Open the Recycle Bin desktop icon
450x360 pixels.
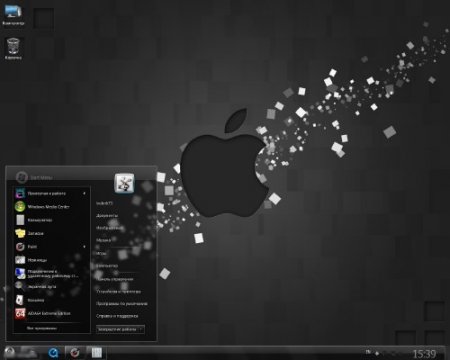pos(13,48)
